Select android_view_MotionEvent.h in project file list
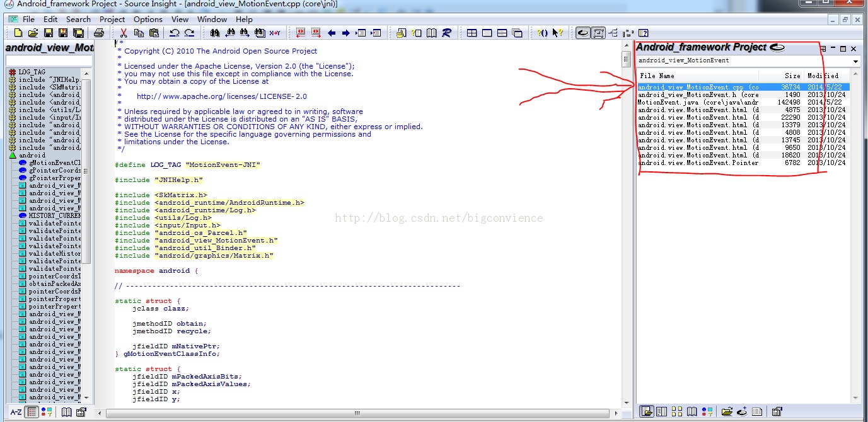 [698, 94]
